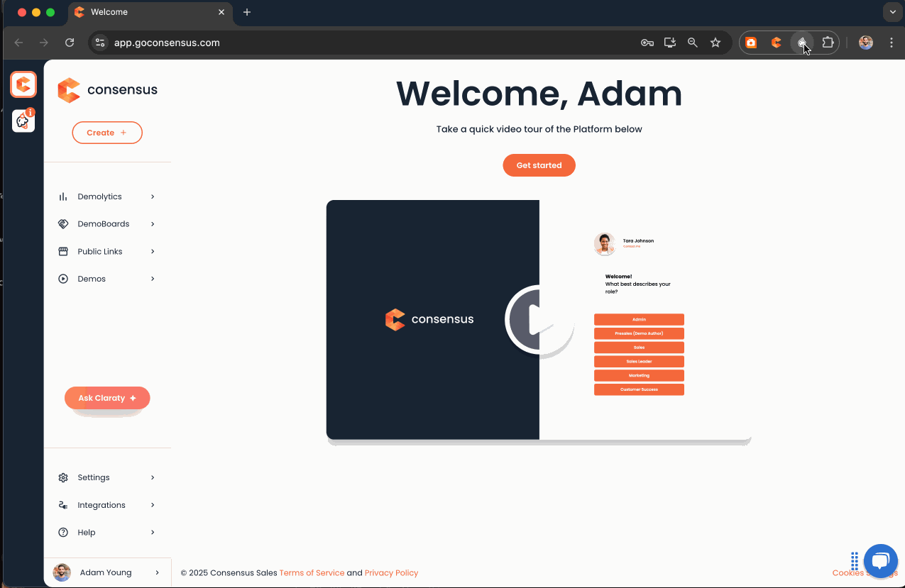Open the second rail app with notification badge

[23, 121]
